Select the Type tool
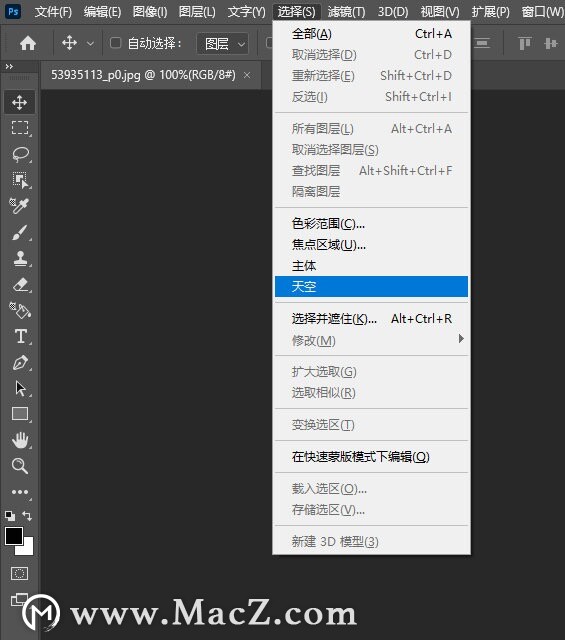The height and width of the screenshot is (640, 565). tap(20, 337)
